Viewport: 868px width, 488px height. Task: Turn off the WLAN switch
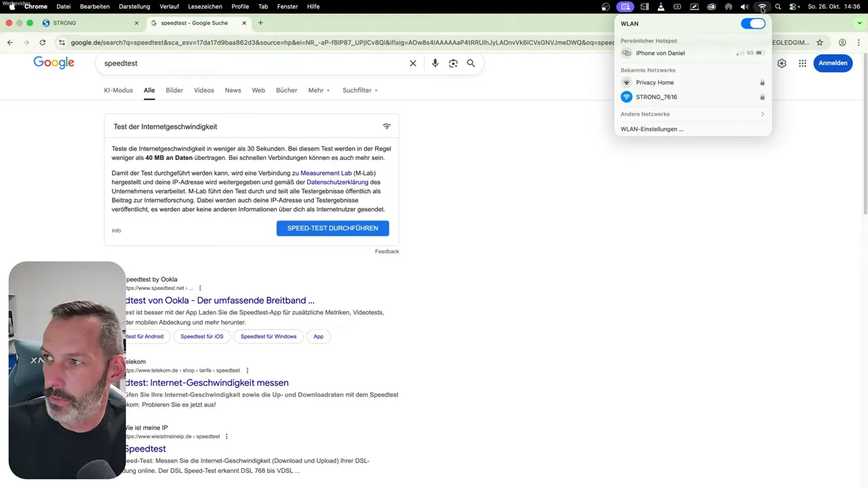(x=753, y=24)
